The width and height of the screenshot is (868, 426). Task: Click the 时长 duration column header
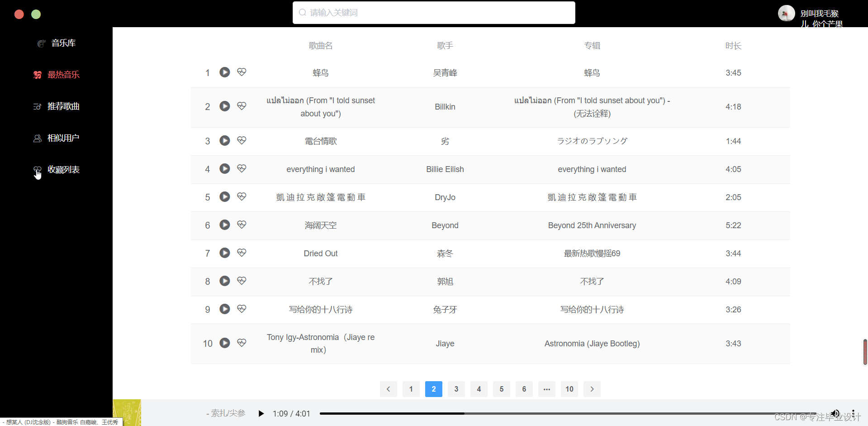733,46
